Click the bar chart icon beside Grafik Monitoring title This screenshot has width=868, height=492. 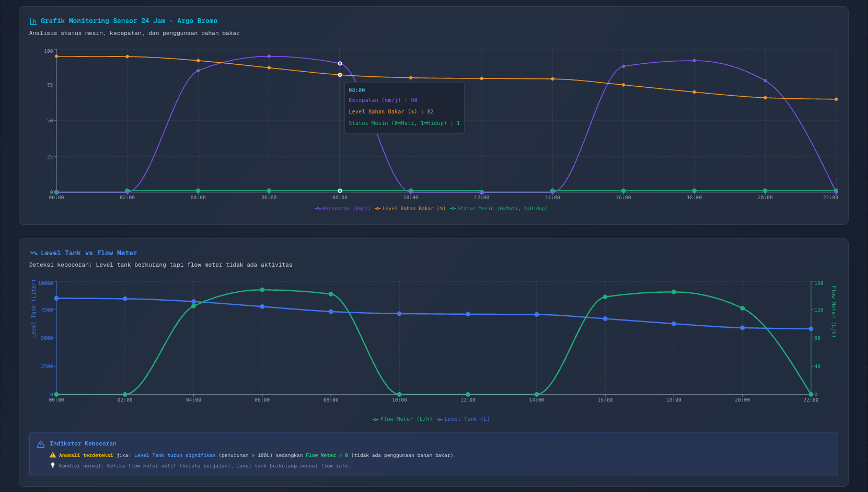33,21
